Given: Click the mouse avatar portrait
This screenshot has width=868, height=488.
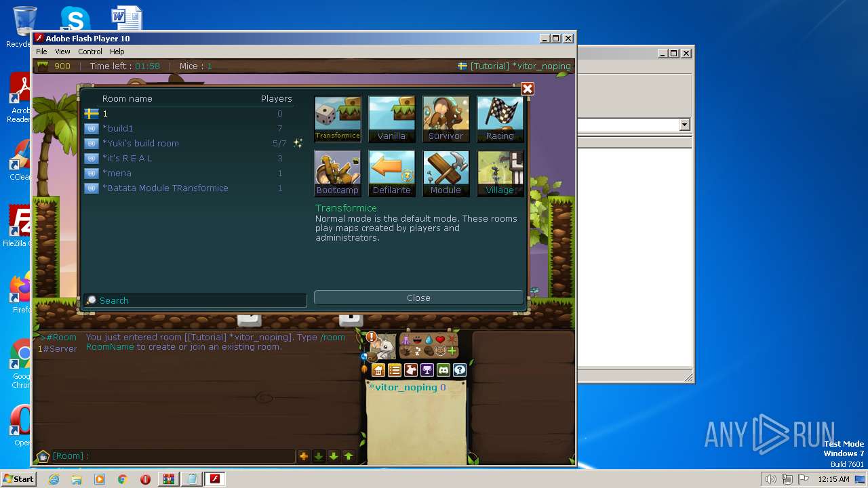Looking at the screenshot, I should point(386,348).
